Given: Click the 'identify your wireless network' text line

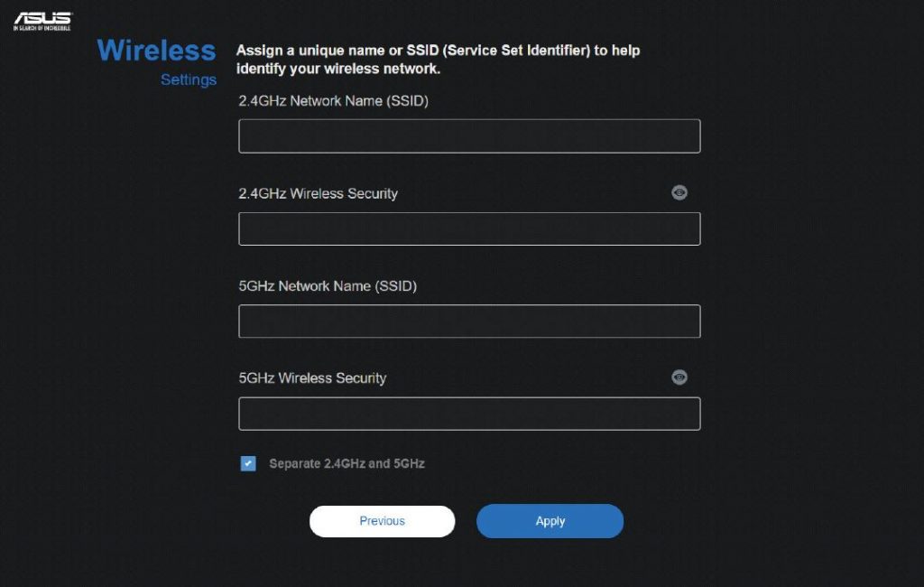Looking at the screenshot, I should pos(337,69).
